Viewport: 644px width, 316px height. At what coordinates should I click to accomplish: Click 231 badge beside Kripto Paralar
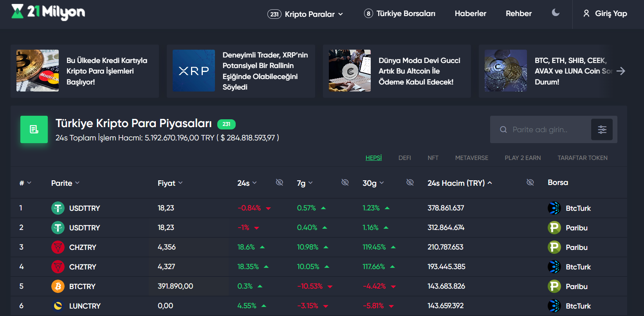[x=274, y=14]
